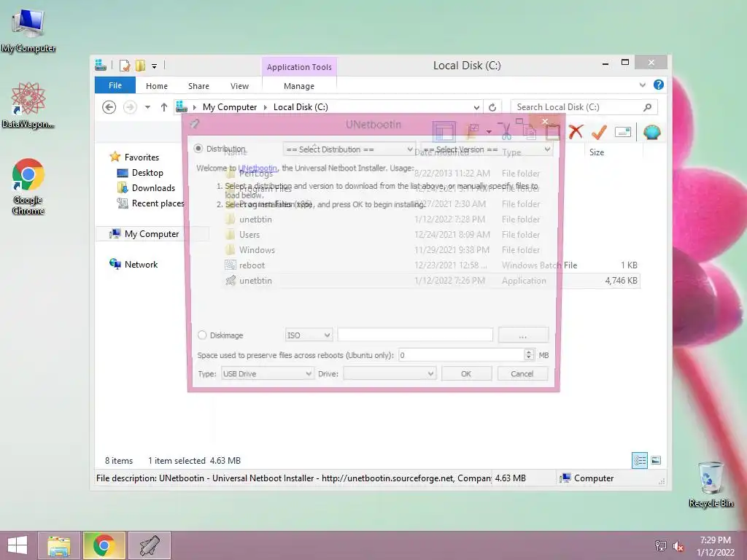
Task: Click the email card toolbar icon
Action: pos(623,132)
